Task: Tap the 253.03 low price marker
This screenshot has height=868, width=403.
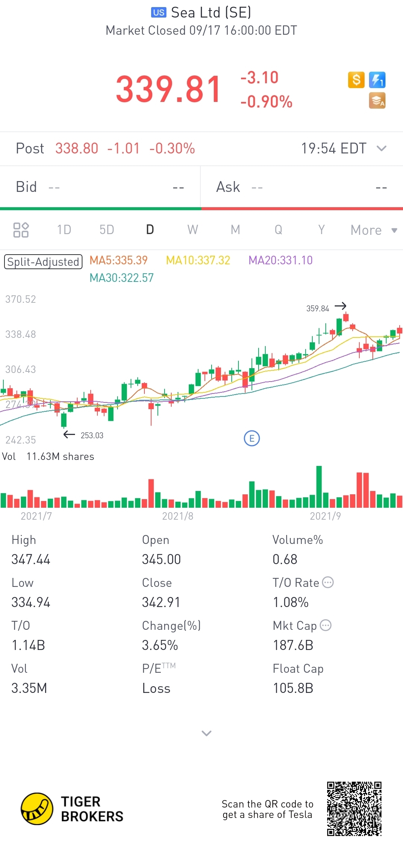Action: click(x=92, y=435)
